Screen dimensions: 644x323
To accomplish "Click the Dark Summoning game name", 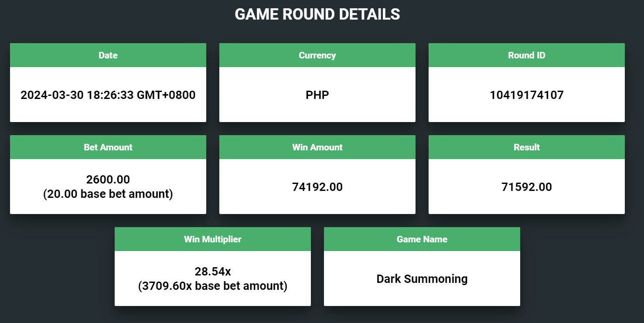I will coord(422,279).
